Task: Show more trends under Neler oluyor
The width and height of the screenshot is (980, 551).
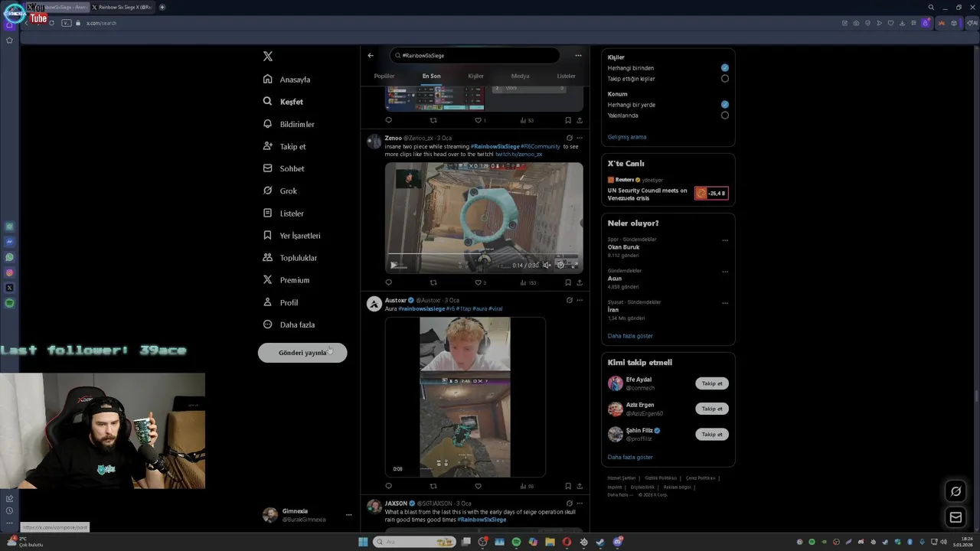Action: pyautogui.click(x=630, y=336)
